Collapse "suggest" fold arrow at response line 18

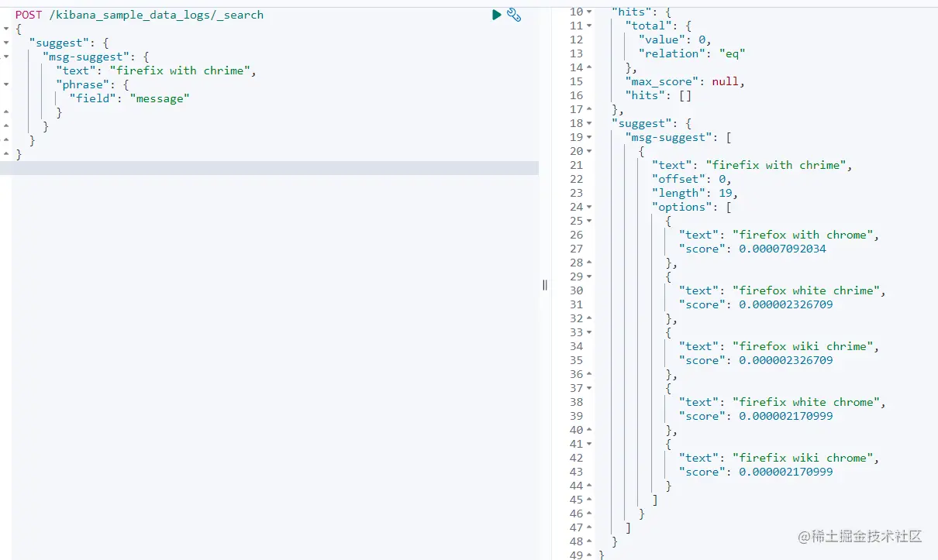tap(590, 123)
